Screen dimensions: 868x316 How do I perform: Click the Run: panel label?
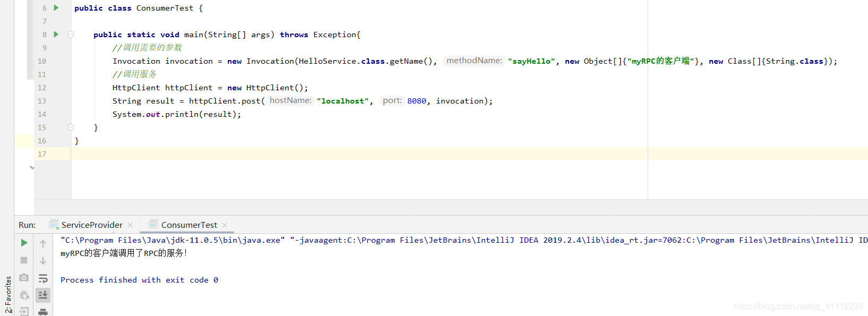27,225
